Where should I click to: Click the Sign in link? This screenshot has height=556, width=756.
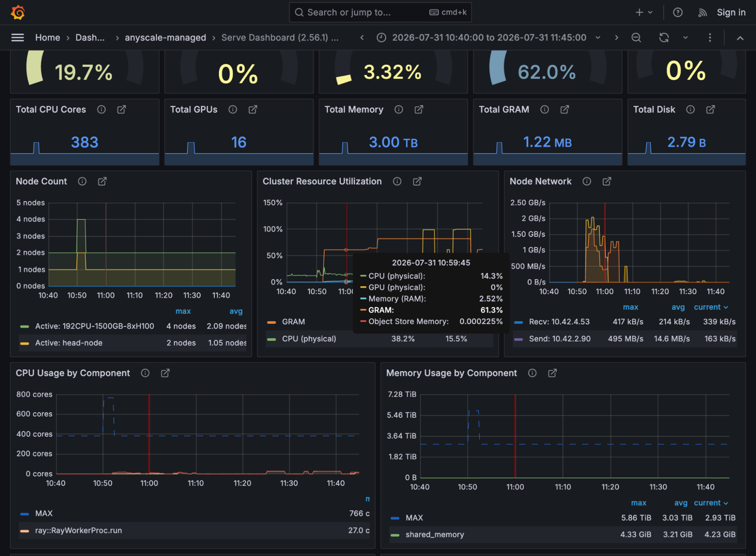[731, 12]
